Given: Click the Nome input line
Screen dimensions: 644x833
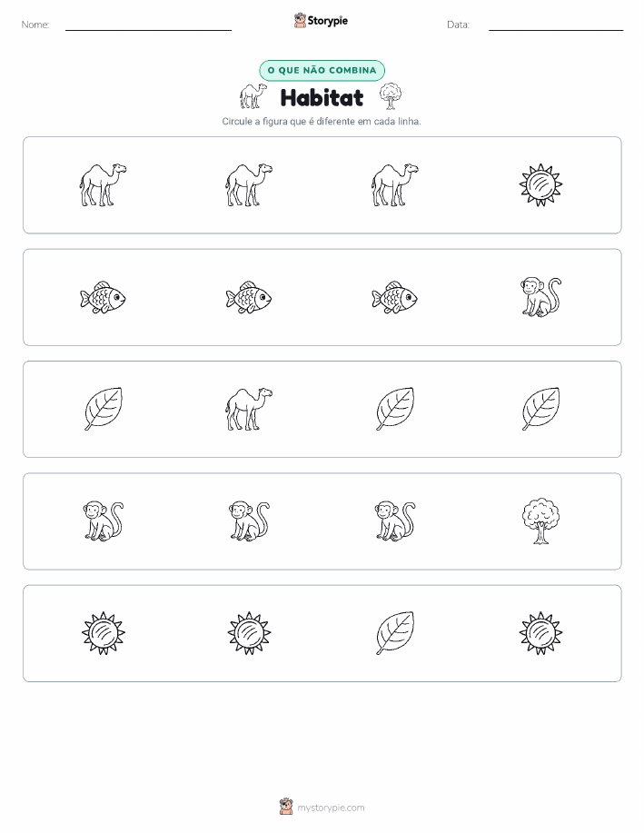Looking at the screenshot, I should pyautogui.click(x=148, y=25).
